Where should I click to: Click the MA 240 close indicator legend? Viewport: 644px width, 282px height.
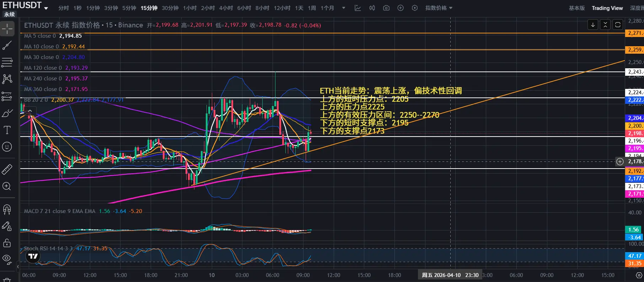click(56, 79)
